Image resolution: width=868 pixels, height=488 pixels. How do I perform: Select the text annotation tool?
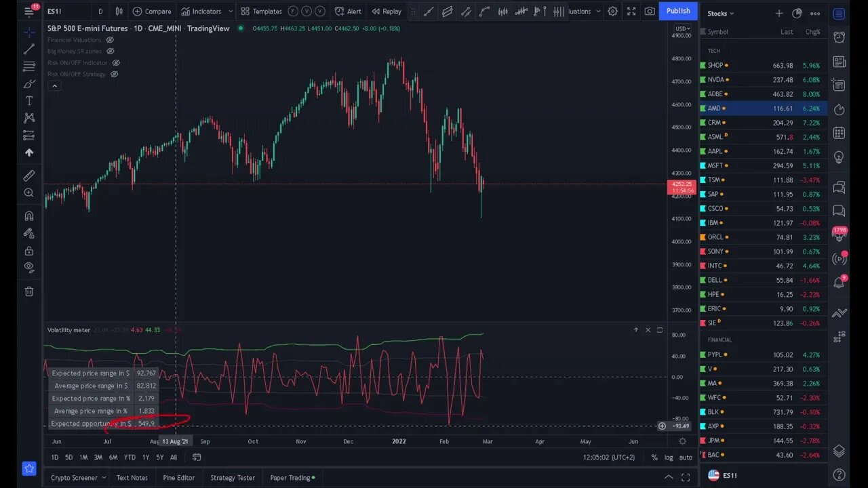point(28,101)
